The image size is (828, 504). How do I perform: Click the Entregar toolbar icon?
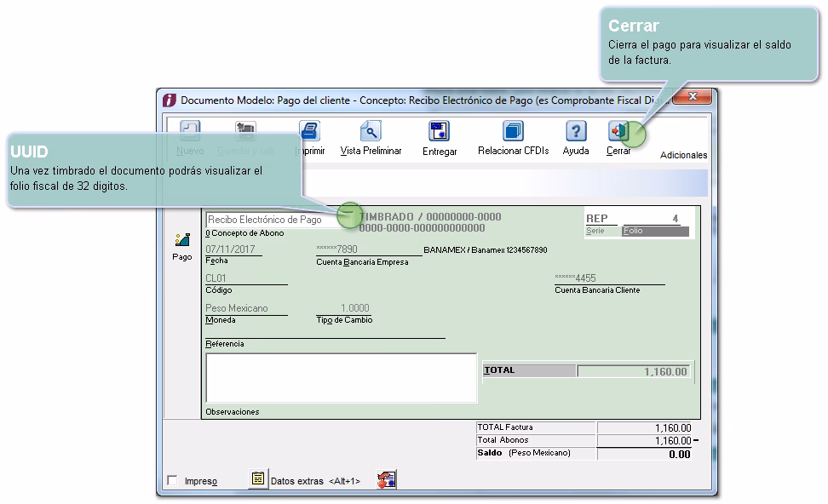(440, 130)
